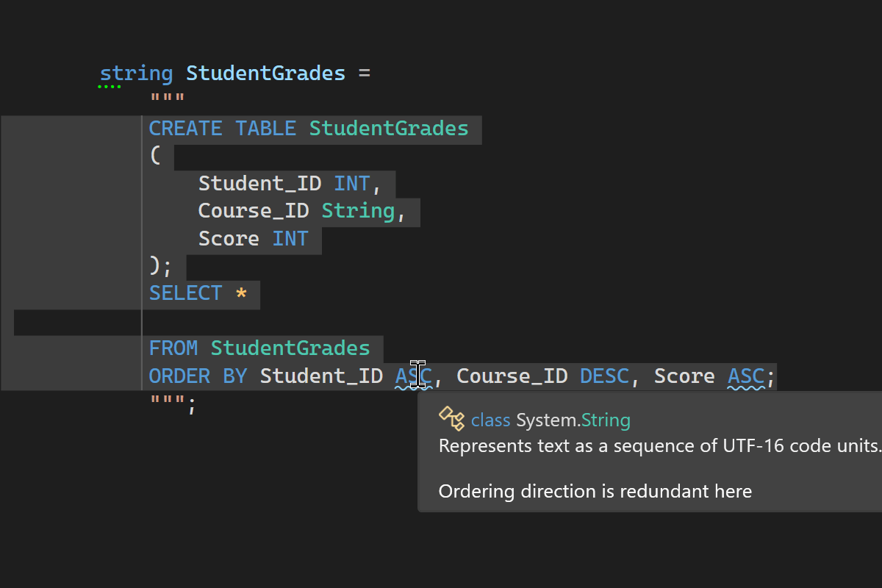Click 'System.String' in the tooltip
The height and width of the screenshot is (588, 882).
pyautogui.click(x=573, y=420)
